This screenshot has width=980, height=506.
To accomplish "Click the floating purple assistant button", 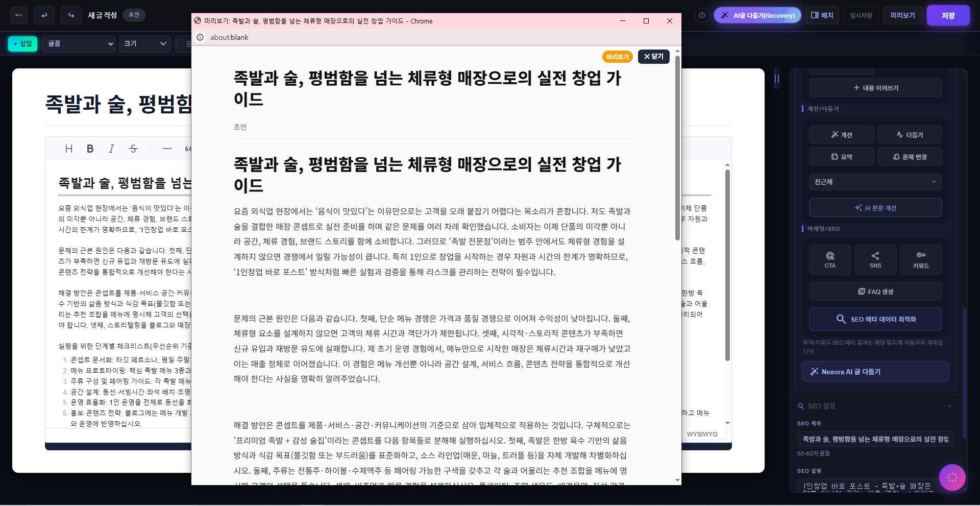I will click(x=952, y=477).
